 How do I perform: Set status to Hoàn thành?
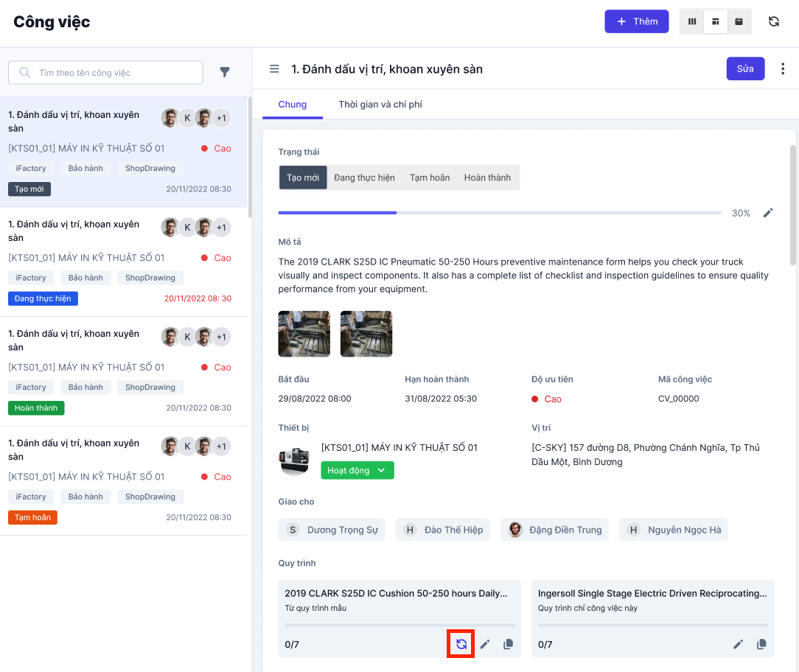[x=487, y=178]
